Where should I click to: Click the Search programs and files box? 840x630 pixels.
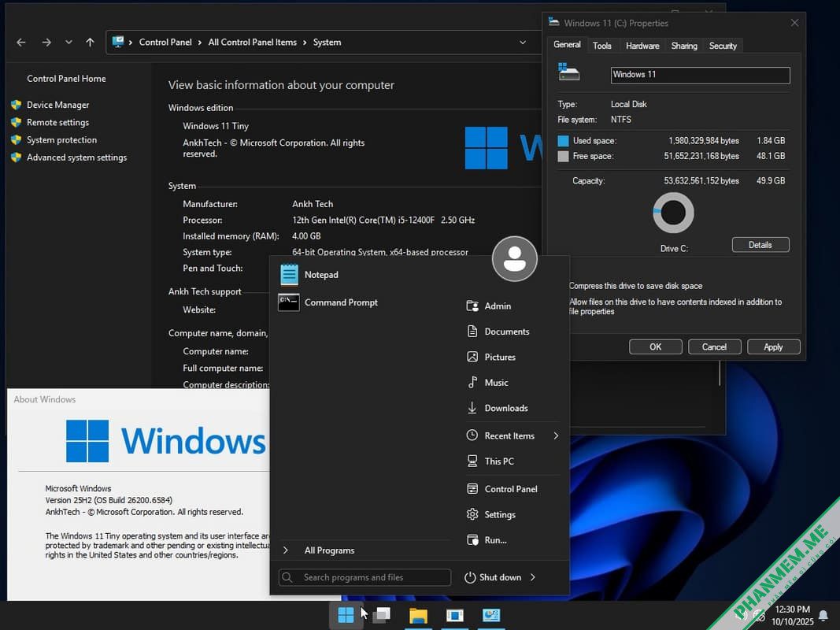click(364, 577)
